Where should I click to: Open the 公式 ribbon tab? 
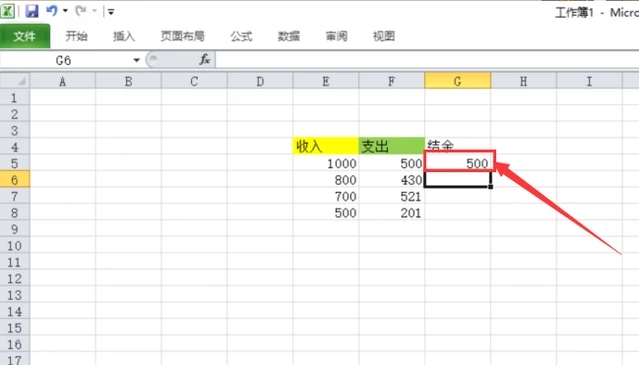tap(241, 36)
